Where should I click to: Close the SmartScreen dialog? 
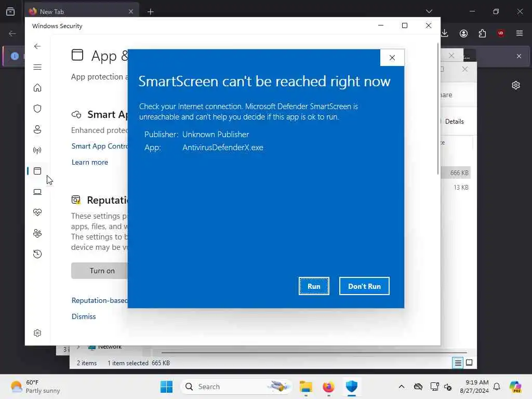(392, 58)
